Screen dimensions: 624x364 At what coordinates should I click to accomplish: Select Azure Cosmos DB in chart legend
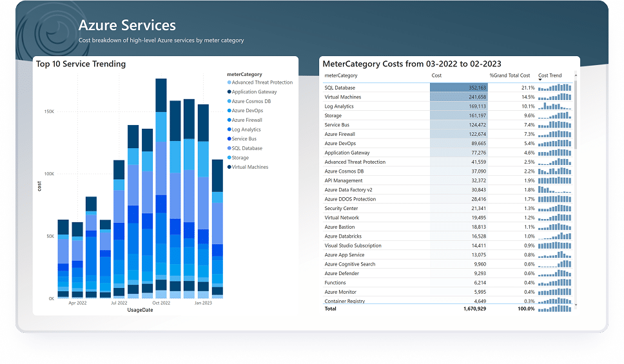[249, 101]
